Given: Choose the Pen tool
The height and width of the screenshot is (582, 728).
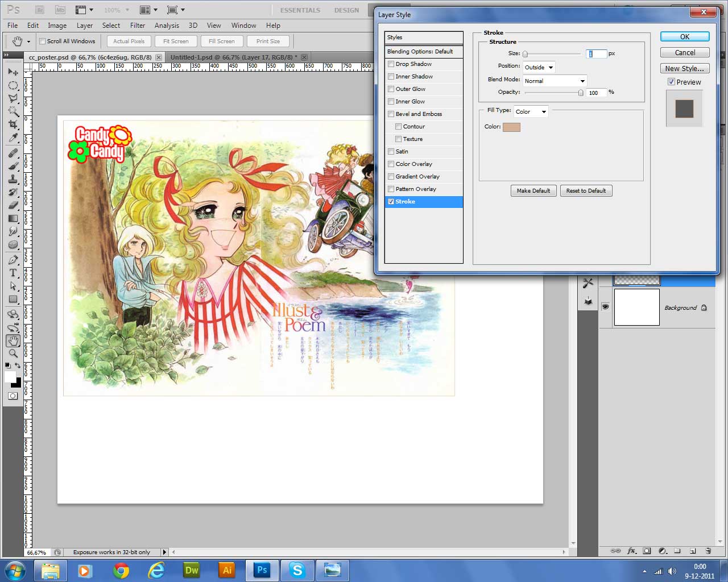Looking at the screenshot, I should point(13,260).
